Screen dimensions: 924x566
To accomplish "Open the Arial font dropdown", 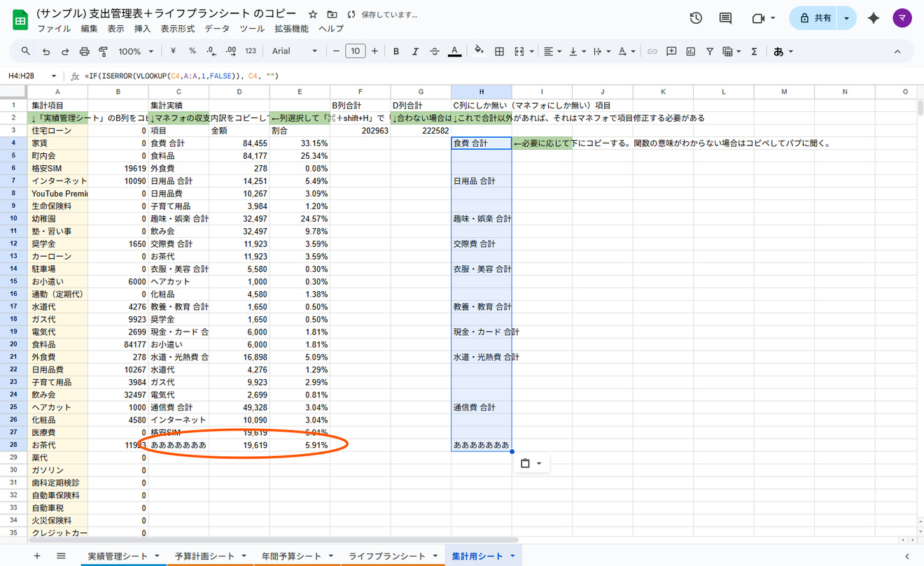I will (295, 51).
